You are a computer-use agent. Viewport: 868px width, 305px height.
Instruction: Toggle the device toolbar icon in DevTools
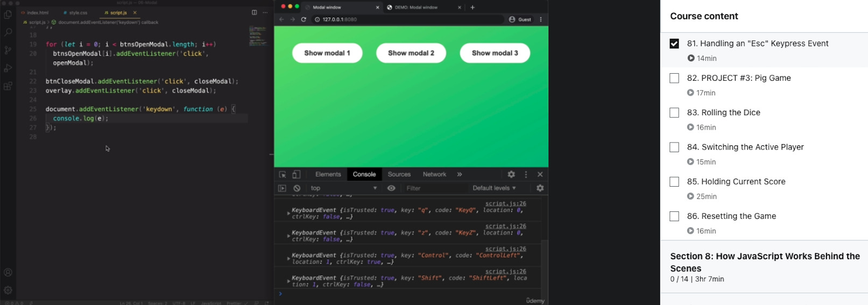pyautogui.click(x=296, y=174)
